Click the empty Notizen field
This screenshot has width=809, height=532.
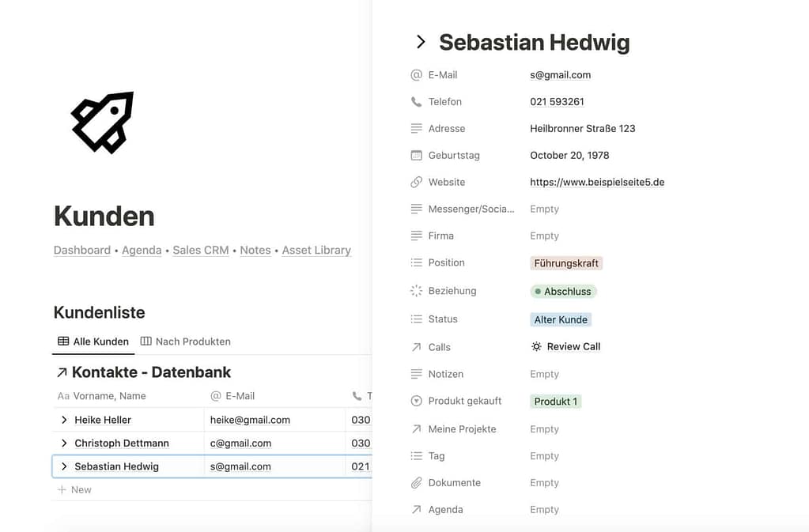(544, 375)
